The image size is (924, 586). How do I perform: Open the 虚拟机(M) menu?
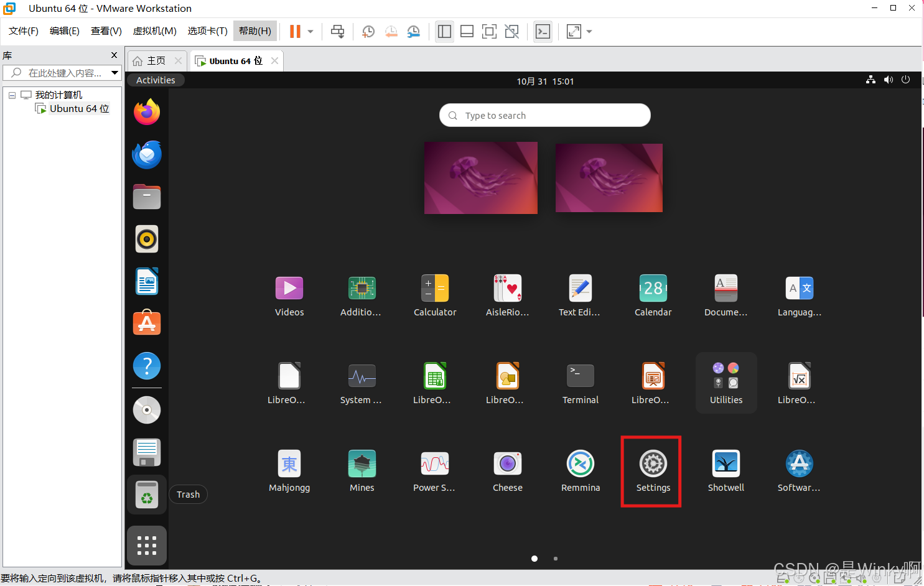point(154,31)
